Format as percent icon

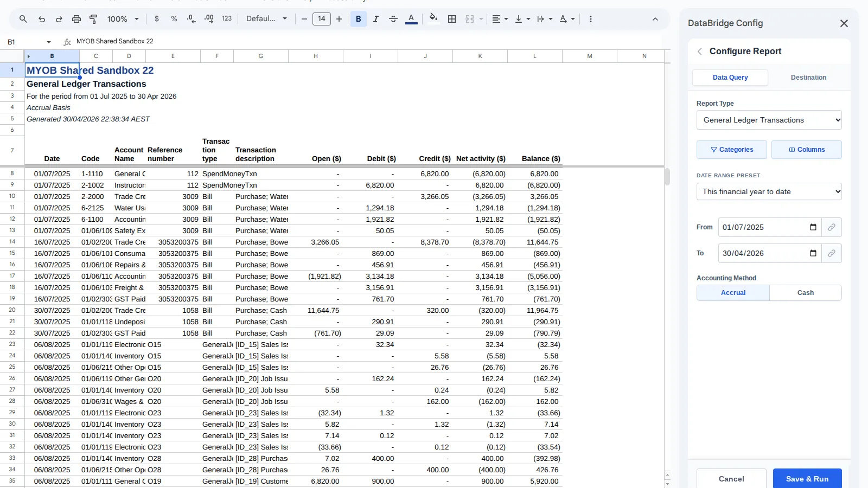[x=174, y=19]
